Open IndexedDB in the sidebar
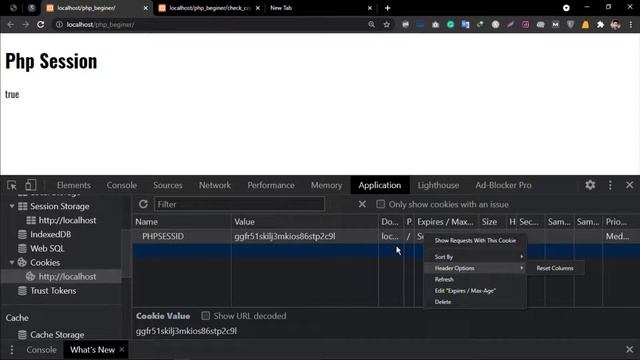 click(x=50, y=234)
